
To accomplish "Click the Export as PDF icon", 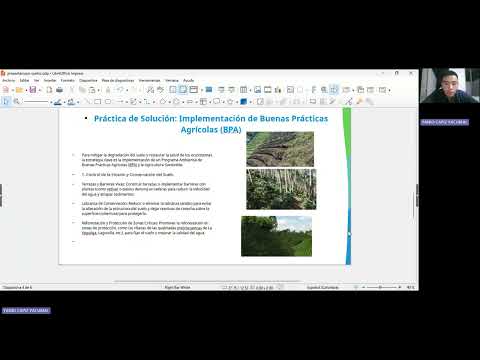I will 49,90.
